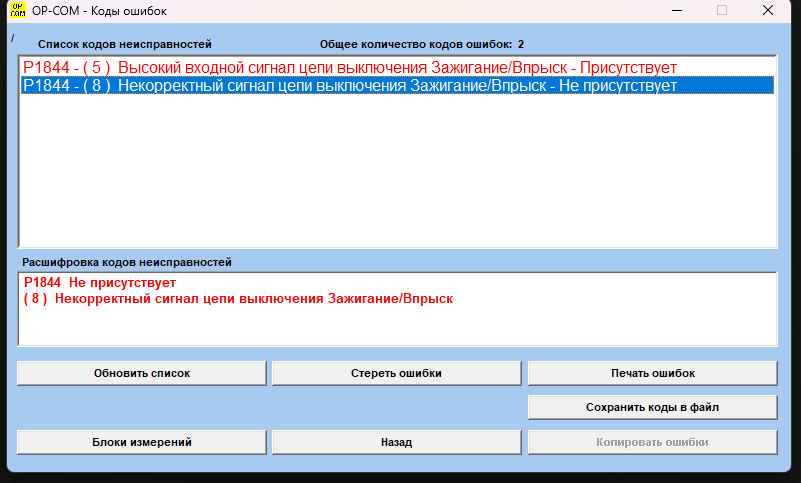Erase faults with Стереть ошибки
801x483 pixels.
click(396, 373)
